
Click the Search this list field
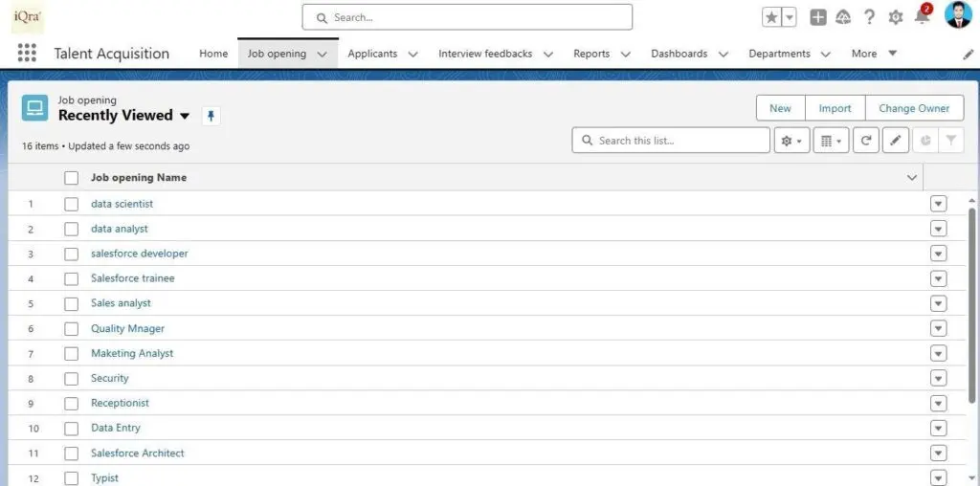click(x=679, y=141)
